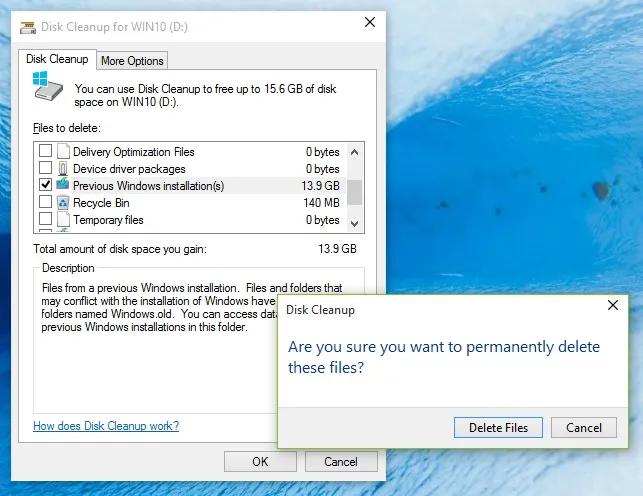The image size is (643, 496).
Task: Click the Windows drive icon beside the cleanup summary
Action: coord(48,86)
